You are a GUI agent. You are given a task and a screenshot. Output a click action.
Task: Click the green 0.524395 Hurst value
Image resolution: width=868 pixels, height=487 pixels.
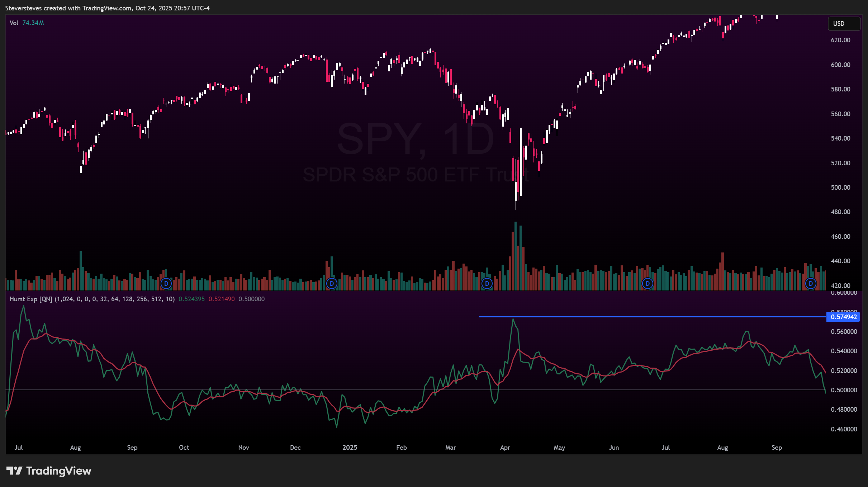191,299
